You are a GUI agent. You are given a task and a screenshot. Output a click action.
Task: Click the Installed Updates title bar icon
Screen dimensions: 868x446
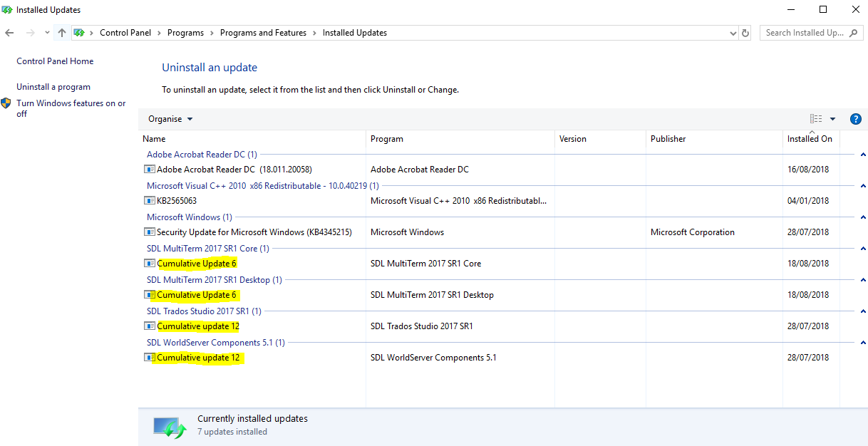coord(7,10)
